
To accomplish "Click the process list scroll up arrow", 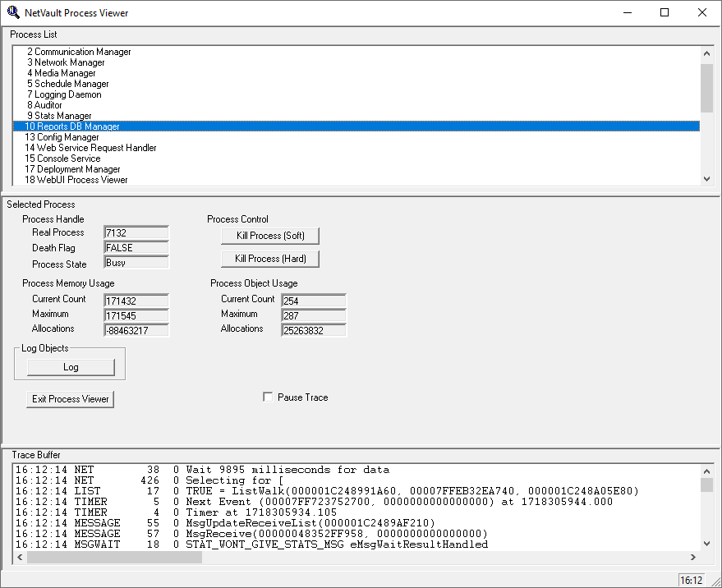I will pos(707,53).
